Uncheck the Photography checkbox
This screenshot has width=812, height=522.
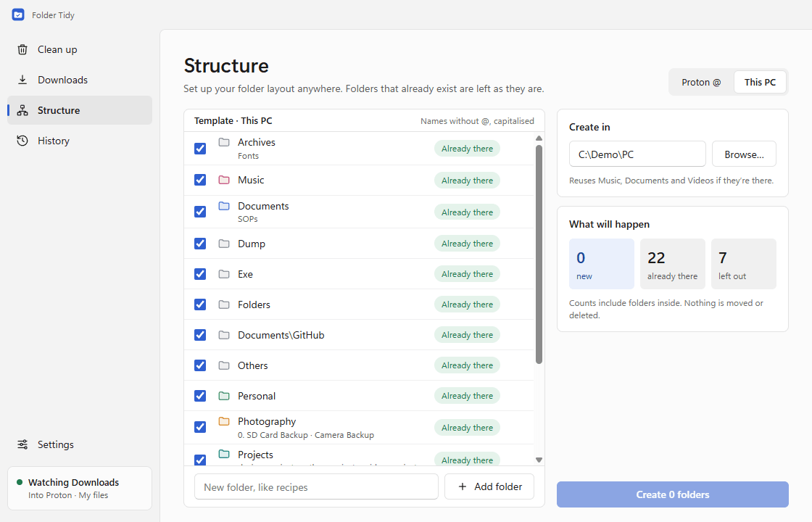[200, 427]
